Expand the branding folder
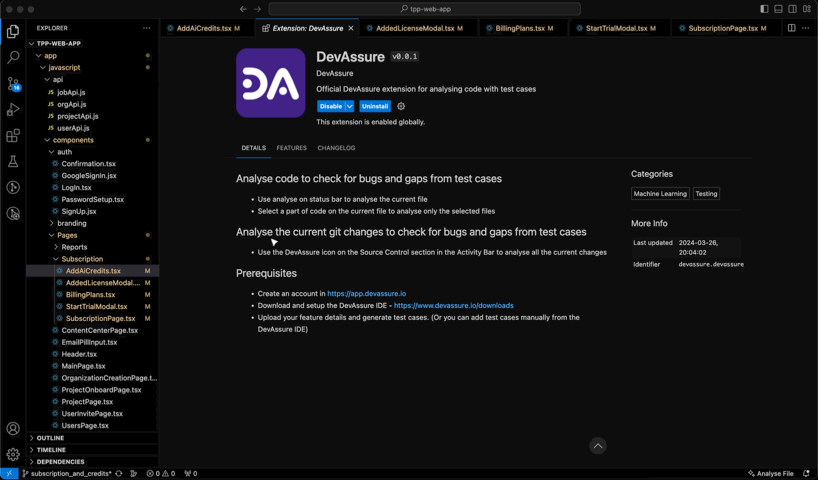The height and width of the screenshot is (480, 818). (x=71, y=223)
